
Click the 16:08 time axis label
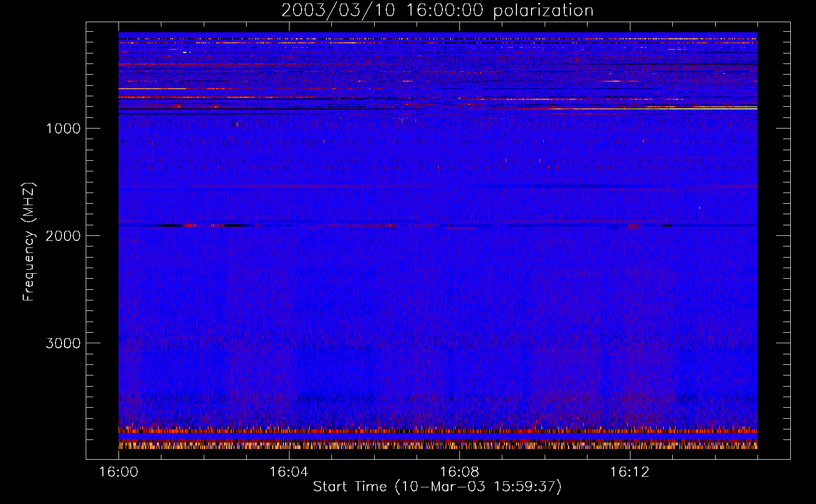click(459, 472)
